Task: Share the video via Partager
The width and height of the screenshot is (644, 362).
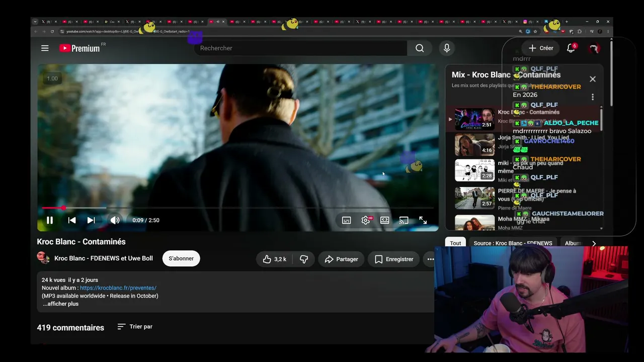Action: coord(341,259)
